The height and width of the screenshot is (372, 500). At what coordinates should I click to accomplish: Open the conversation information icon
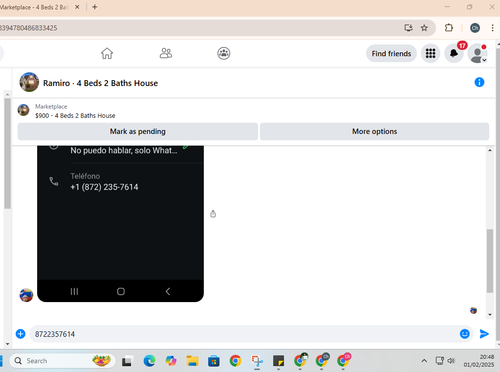pos(479,82)
